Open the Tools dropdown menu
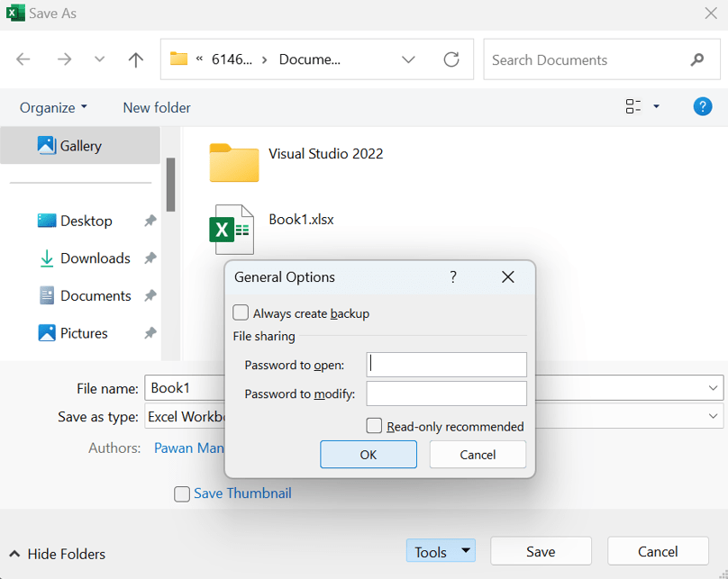Image resolution: width=728 pixels, height=579 pixels. coord(440,551)
